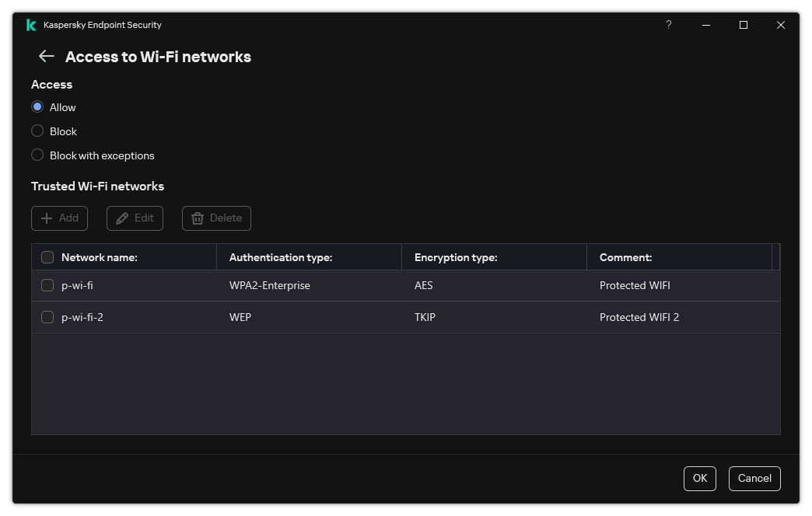Check the select-all checkbox in table header
812x516 pixels.
point(47,256)
